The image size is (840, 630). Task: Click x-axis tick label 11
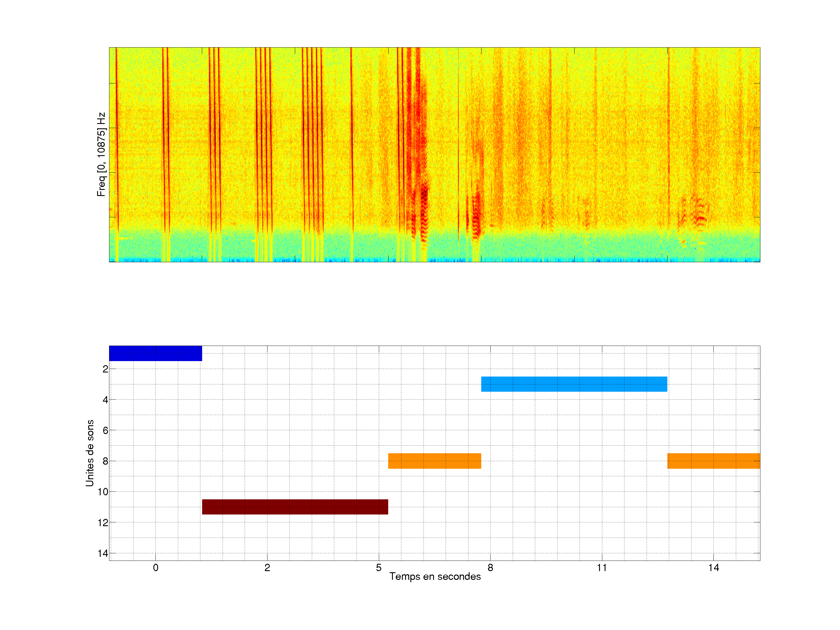(x=602, y=568)
